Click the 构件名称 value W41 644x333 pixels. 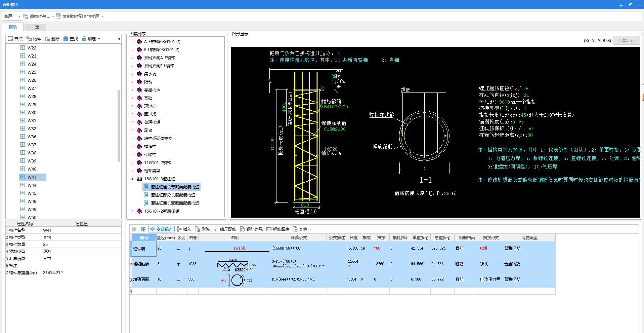(81, 230)
